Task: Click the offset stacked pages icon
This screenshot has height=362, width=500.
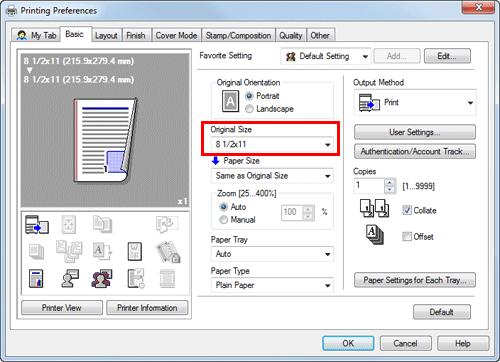Action: click(x=374, y=235)
